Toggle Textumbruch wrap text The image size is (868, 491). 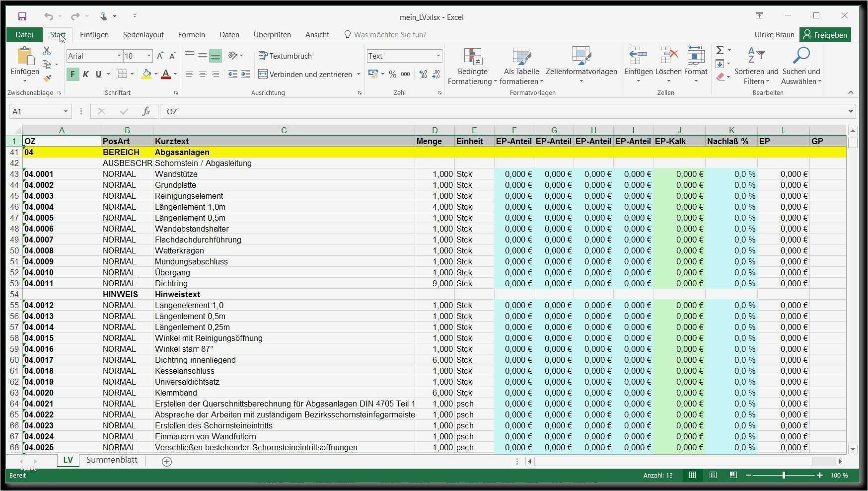286,56
